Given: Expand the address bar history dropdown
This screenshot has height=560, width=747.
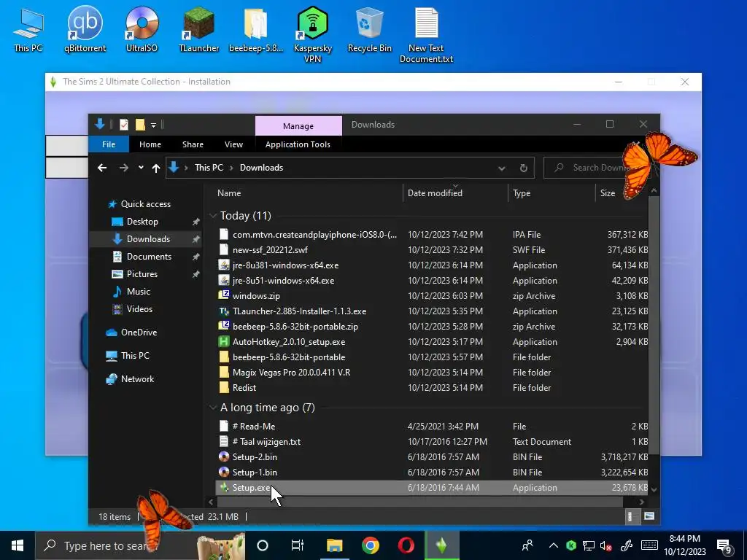Looking at the screenshot, I should pos(501,168).
